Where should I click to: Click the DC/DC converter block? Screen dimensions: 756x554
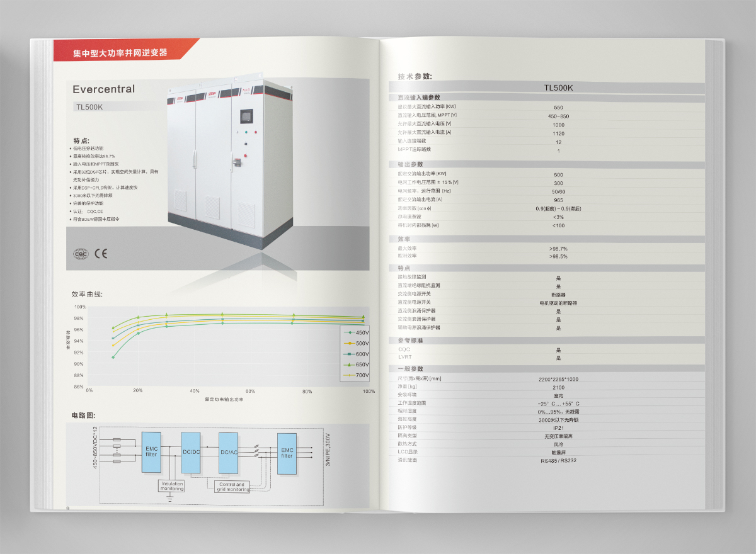pyautogui.click(x=190, y=452)
